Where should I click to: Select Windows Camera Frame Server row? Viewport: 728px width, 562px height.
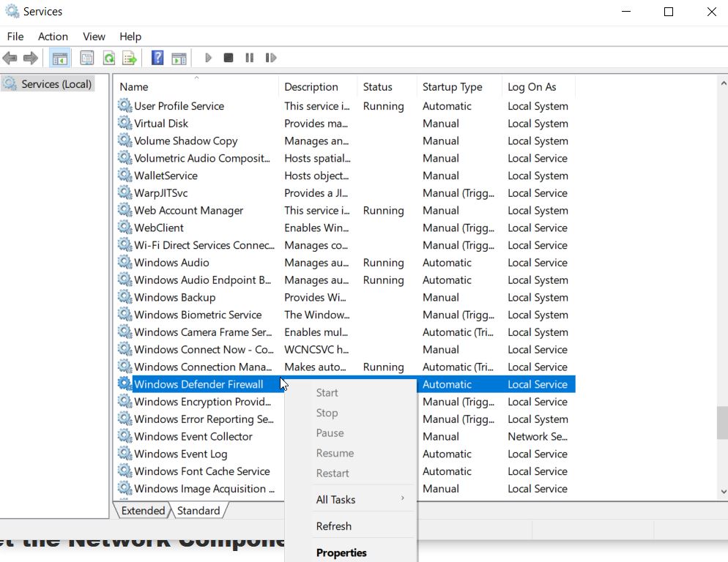[345, 331]
